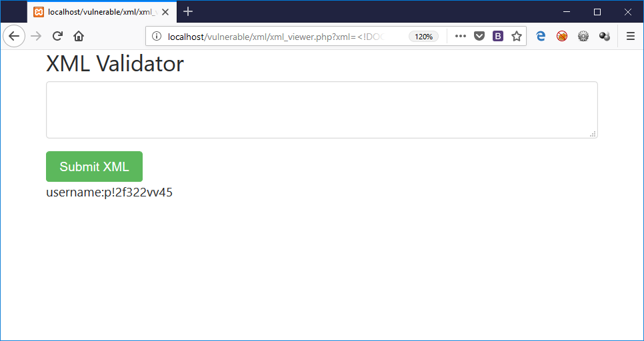Click the XML Validator heading
This screenshot has width=644, height=341.
[x=115, y=64]
